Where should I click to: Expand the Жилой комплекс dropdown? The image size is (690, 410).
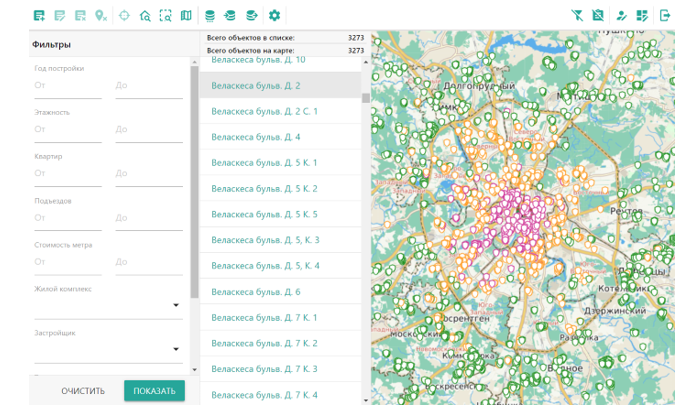[176, 305]
